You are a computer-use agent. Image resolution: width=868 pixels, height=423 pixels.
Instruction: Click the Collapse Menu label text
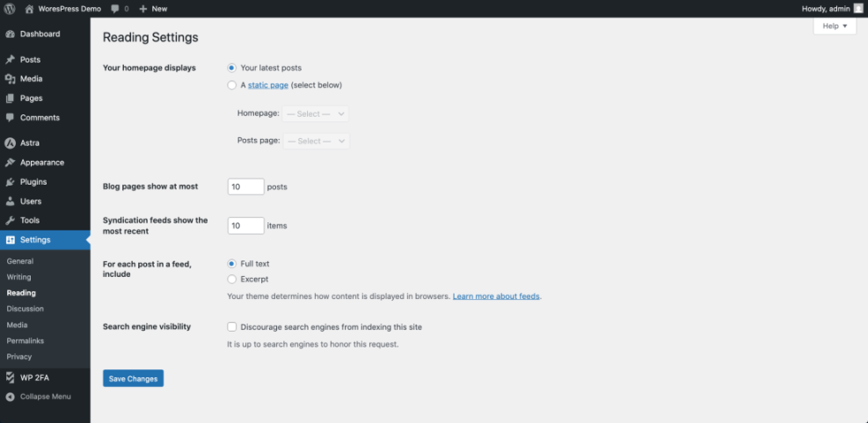pyautogui.click(x=46, y=397)
